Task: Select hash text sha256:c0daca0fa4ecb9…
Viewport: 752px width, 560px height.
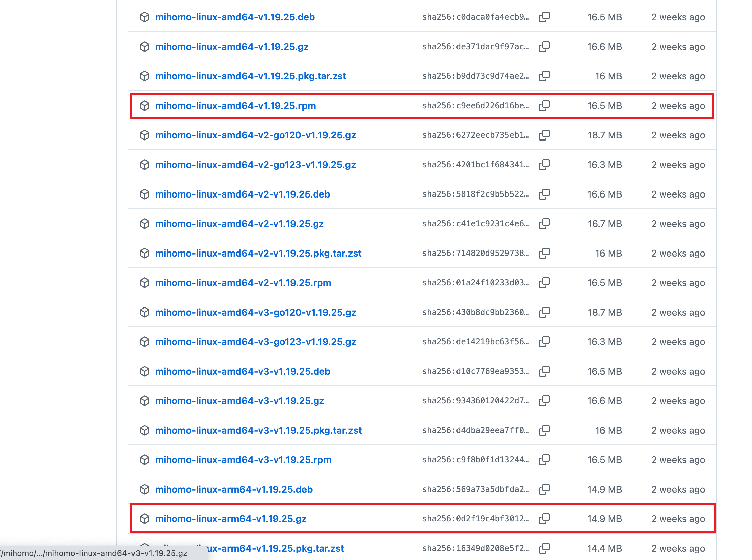Action: click(475, 17)
